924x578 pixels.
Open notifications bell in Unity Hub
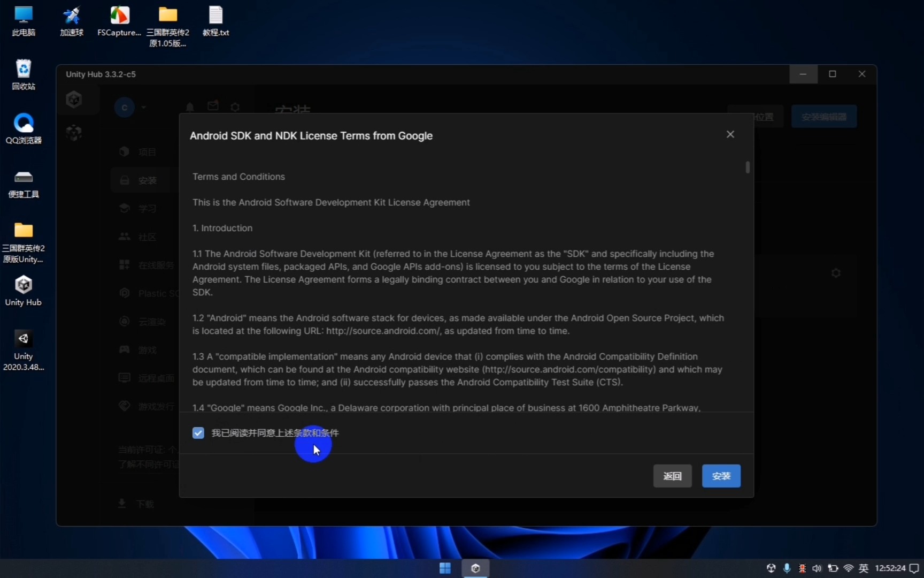pos(190,107)
